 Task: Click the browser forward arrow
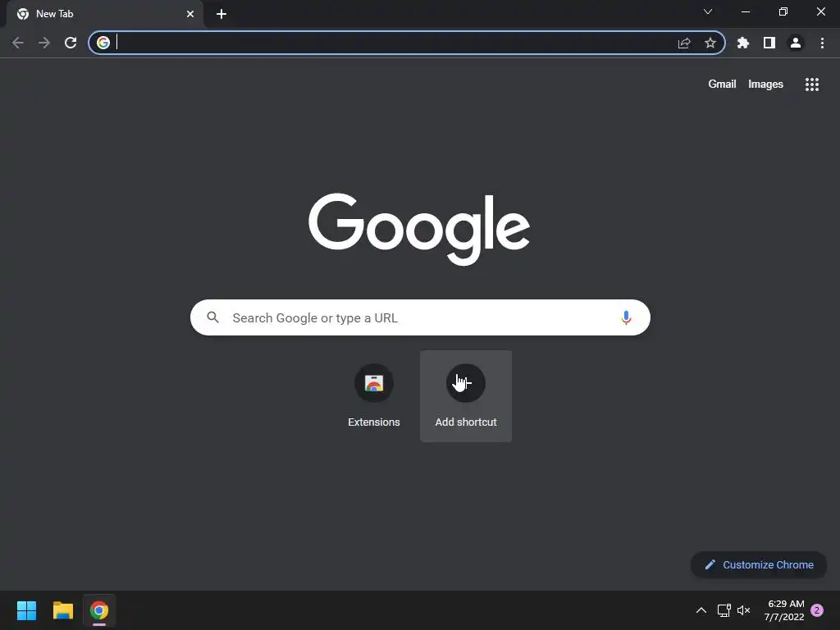(x=44, y=43)
